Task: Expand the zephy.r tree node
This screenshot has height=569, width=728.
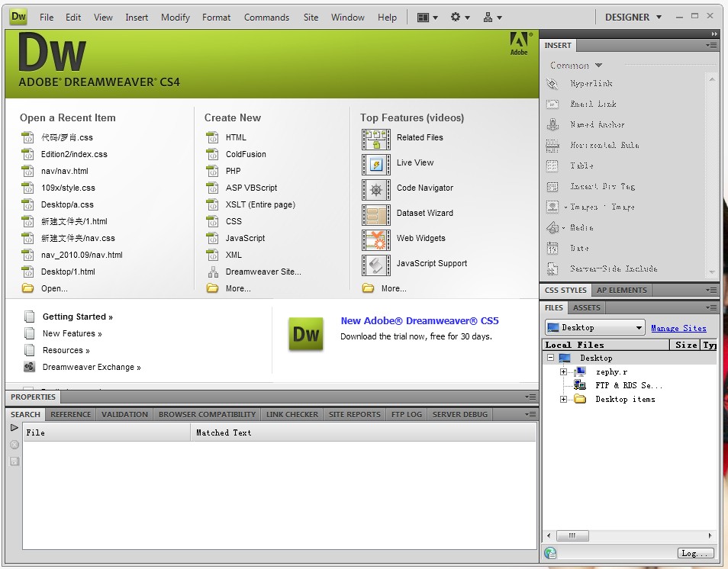Action: click(x=563, y=371)
